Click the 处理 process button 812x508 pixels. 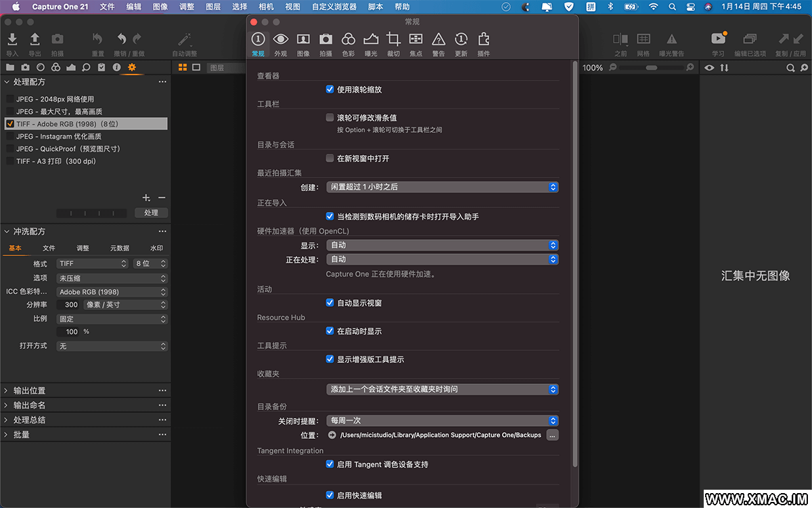[151, 213]
